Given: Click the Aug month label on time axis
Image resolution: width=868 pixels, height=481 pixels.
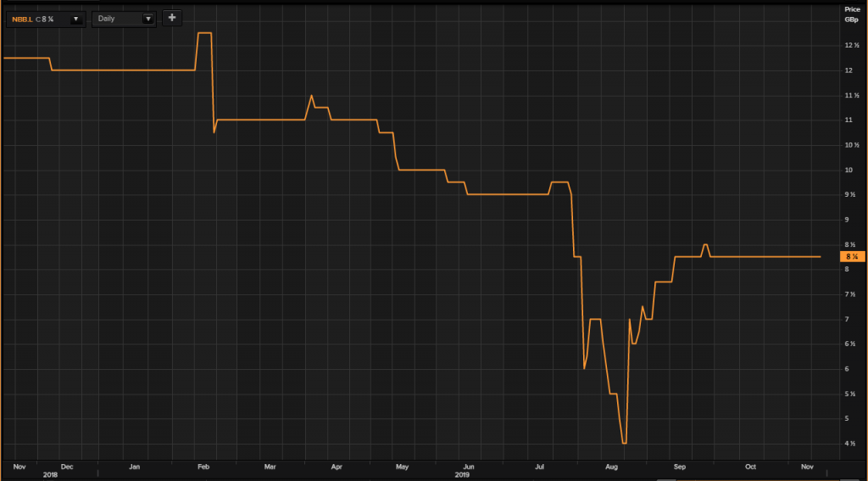Looking at the screenshot, I should point(612,467).
